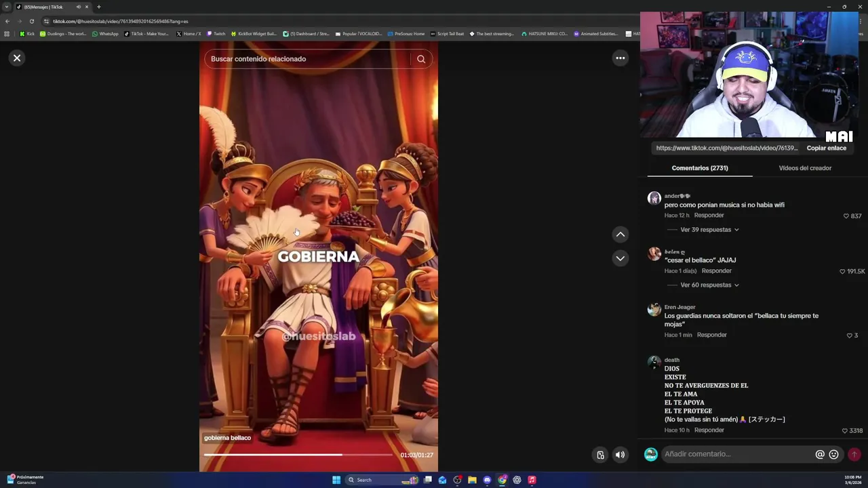The image size is (868, 488).
Task: Open Eren Jeager's profile avatar
Action: [x=654, y=310]
